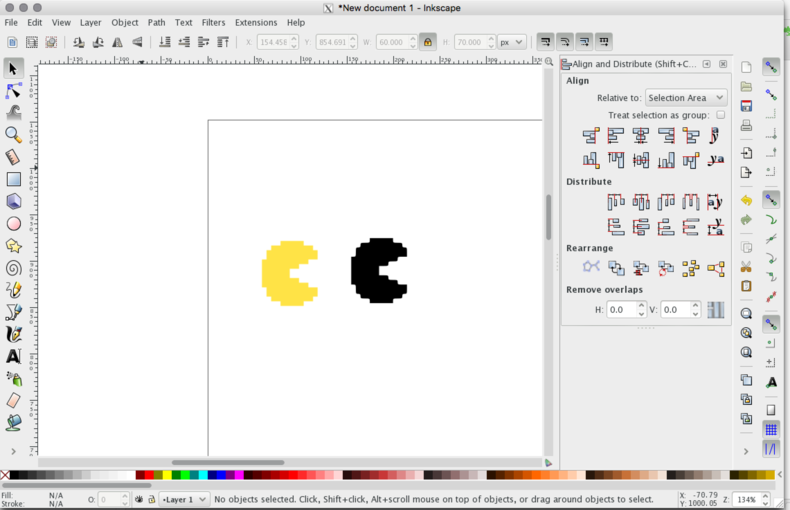Click the Print icon in commands bar
790x510 pixels.
click(746, 125)
